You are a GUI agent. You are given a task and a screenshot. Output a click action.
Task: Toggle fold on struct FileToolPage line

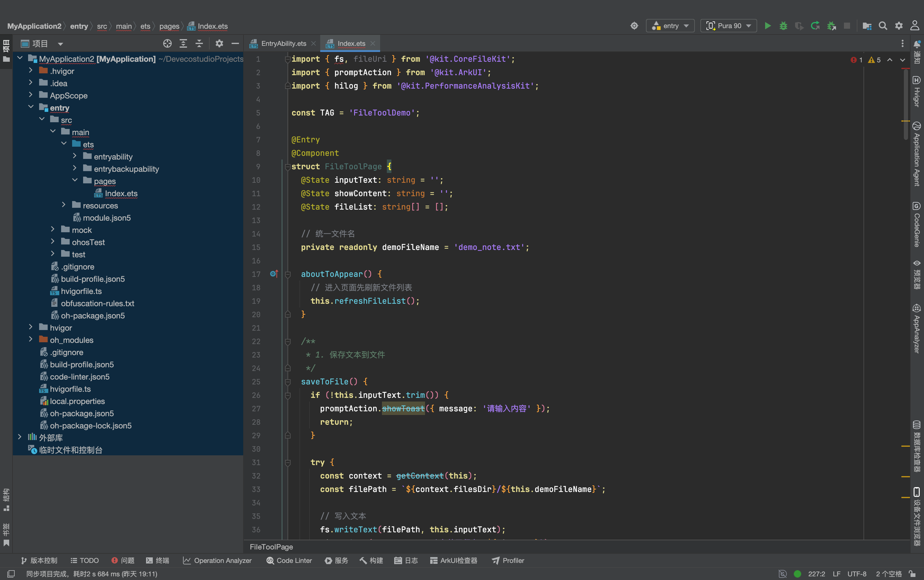tap(287, 167)
